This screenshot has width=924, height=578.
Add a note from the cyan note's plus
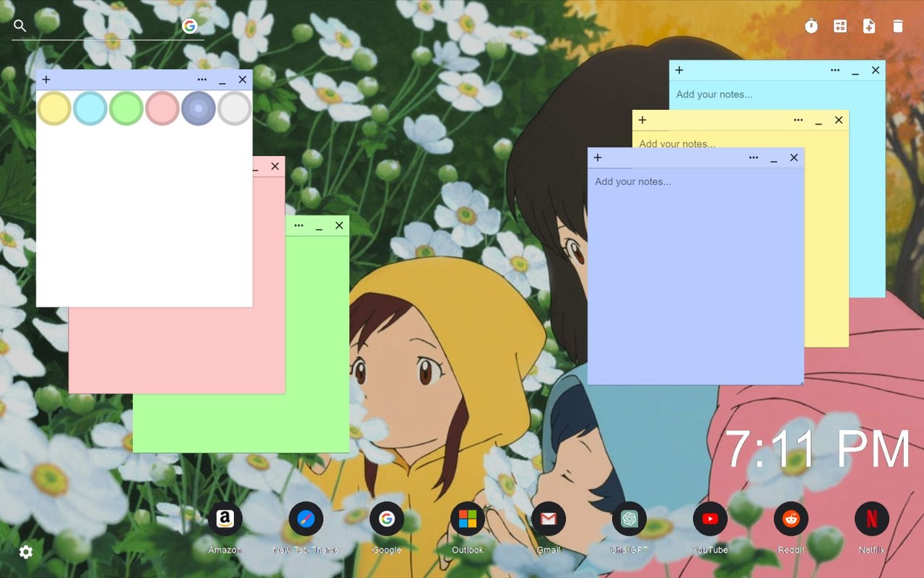click(679, 70)
